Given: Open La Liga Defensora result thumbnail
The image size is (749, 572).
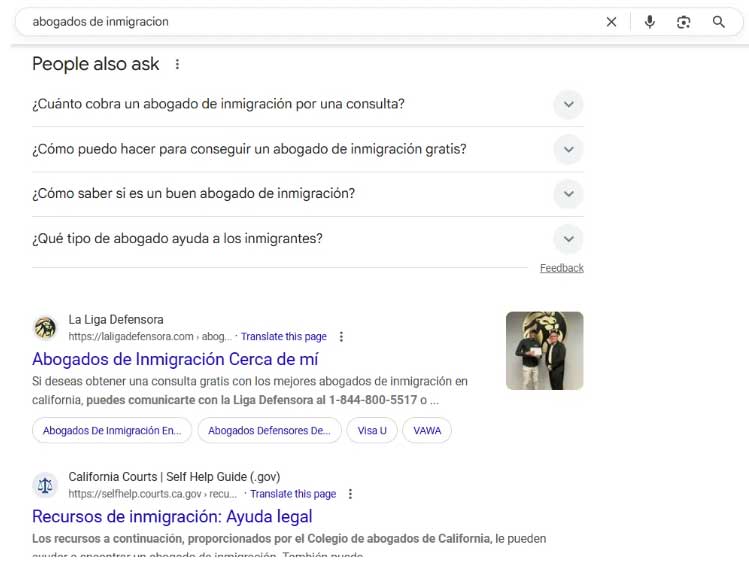Looking at the screenshot, I should click(x=544, y=351).
